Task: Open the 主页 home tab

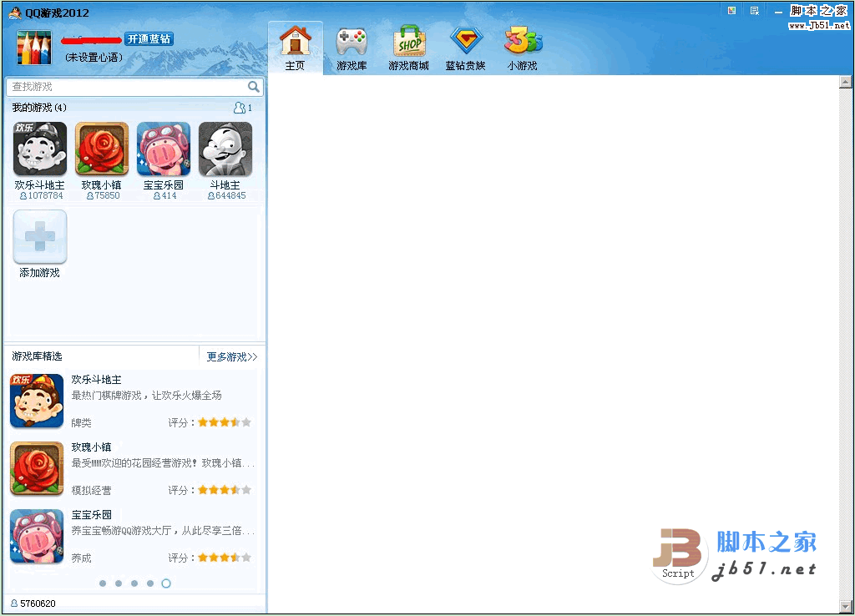Action: coord(295,48)
